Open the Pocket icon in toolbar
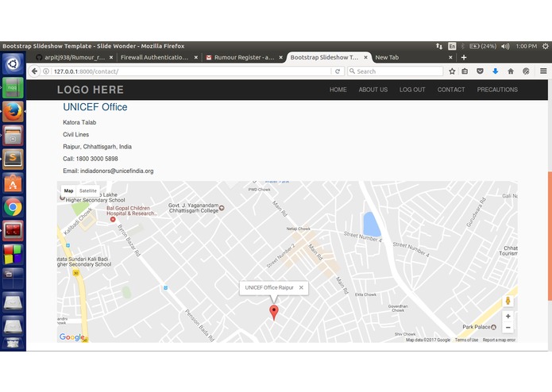Screen dimensions: 552x392 coord(480,71)
